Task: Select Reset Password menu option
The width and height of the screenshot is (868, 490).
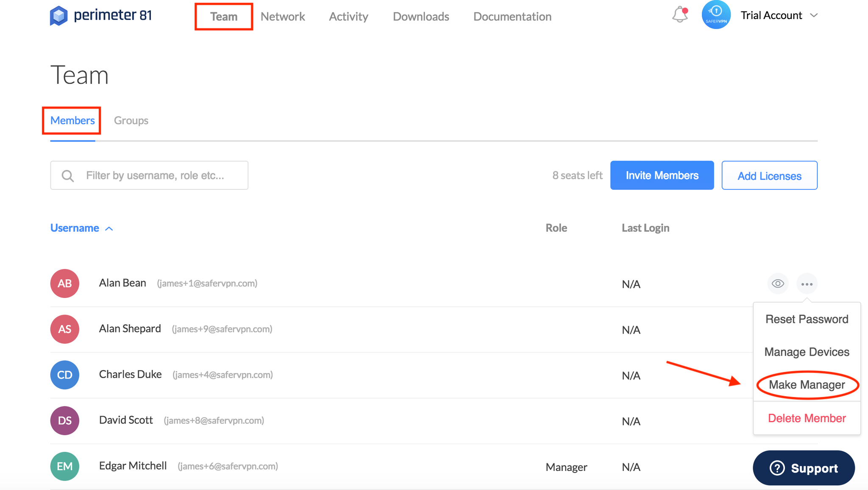Action: pyautogui.click(x=807, y=319)
